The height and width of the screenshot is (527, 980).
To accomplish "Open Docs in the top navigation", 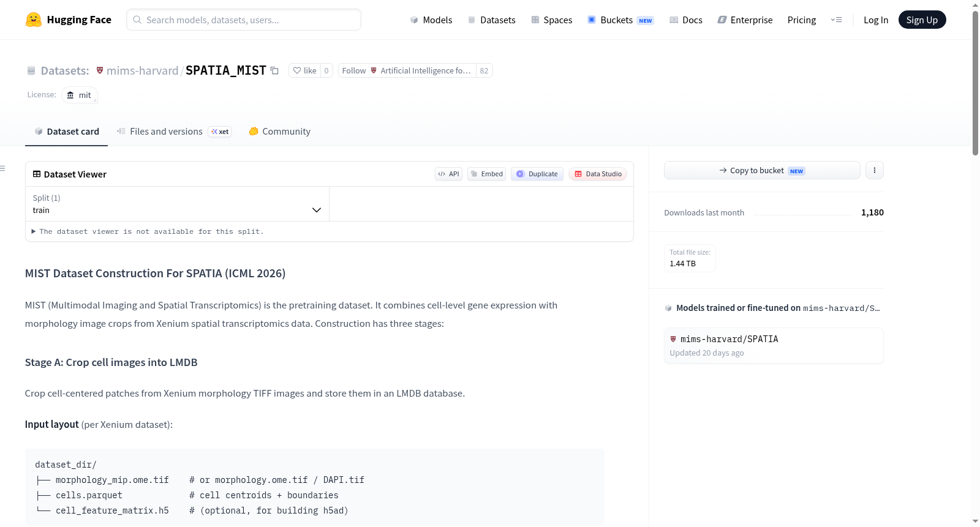I will point(685,20).
